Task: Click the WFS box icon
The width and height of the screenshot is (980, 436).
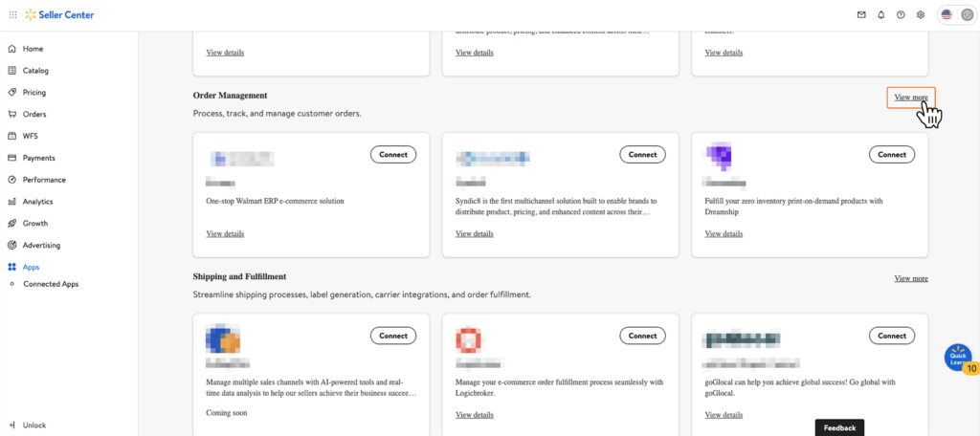Action: click(x=11, y=136)
